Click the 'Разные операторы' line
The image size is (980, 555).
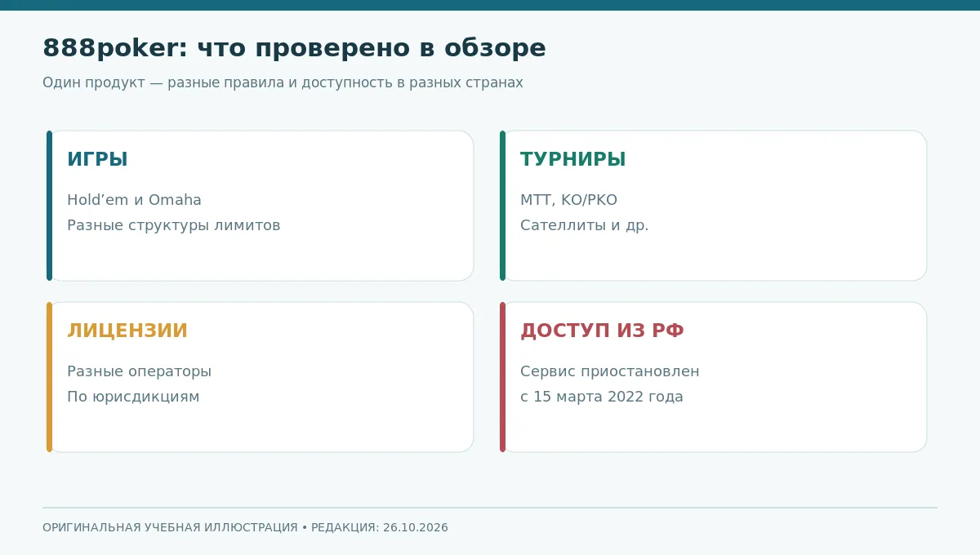click(x=139, y=372)
